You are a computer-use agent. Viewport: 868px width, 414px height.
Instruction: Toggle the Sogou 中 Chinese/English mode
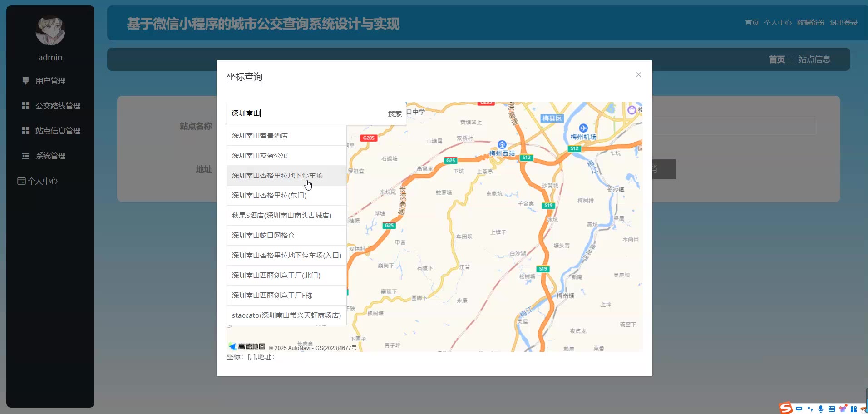point(799,409)
